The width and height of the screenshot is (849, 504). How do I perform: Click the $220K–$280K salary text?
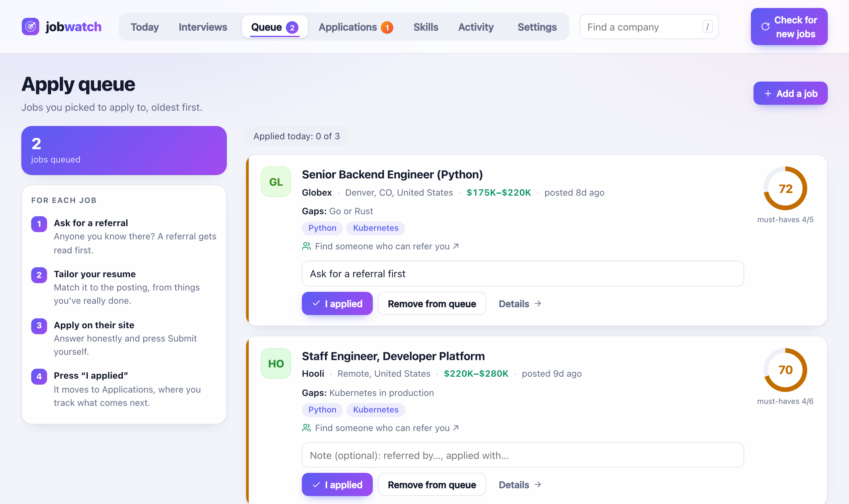tap(476, 374)
